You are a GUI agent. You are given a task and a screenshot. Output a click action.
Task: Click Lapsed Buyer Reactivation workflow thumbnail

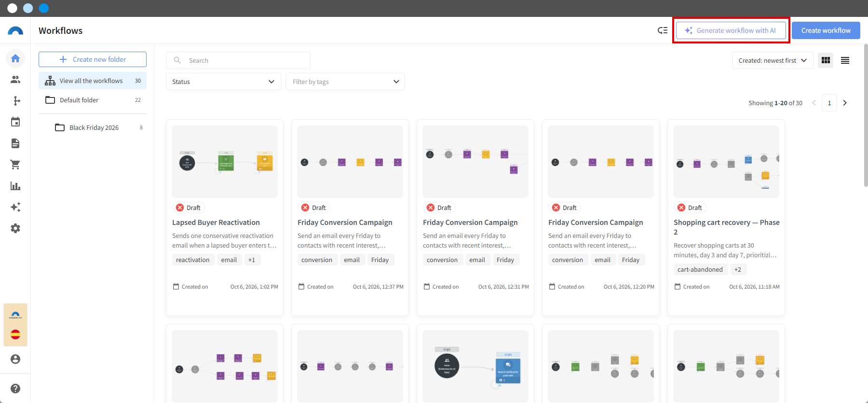tap(225, 162)
